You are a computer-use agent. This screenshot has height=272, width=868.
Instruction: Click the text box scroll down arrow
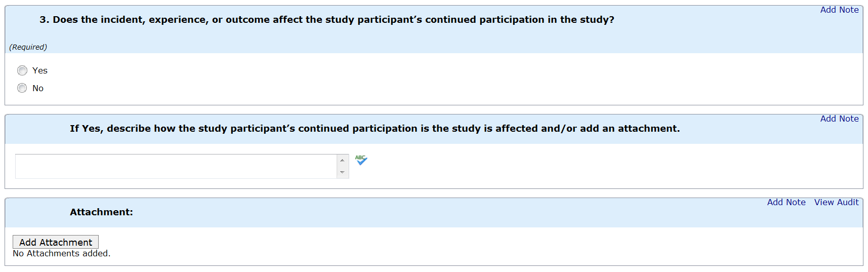pyautogui.click(x=343, y=173)
